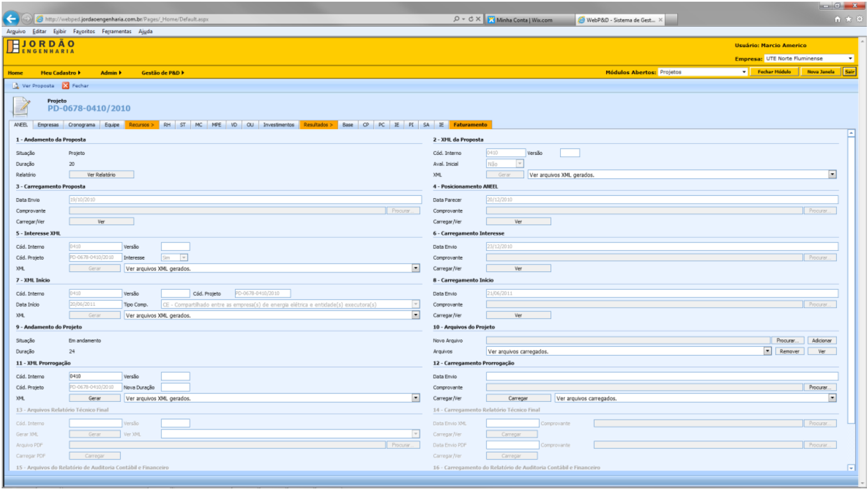Click the Sair button
This screenshot has width=868, height=490.
click(850, 72)
